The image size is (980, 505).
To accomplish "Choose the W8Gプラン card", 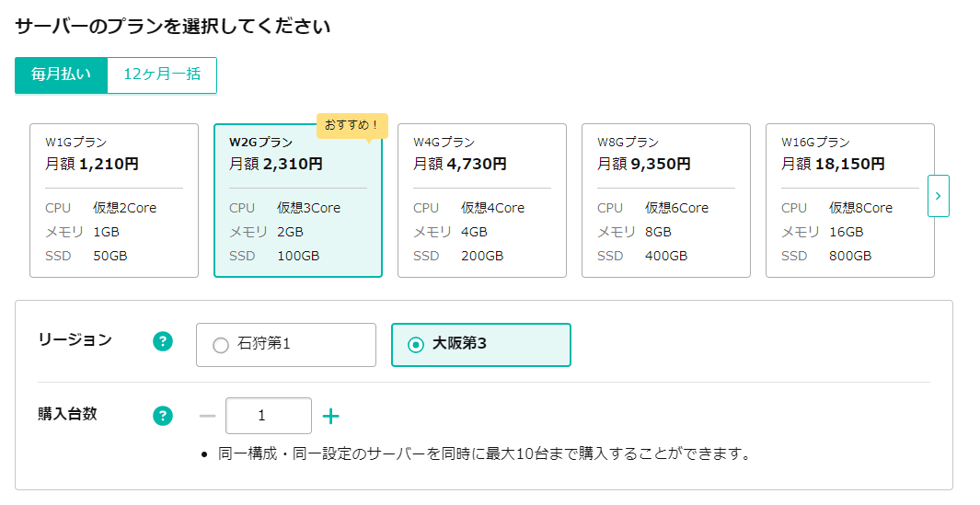I will click(666, 201).
